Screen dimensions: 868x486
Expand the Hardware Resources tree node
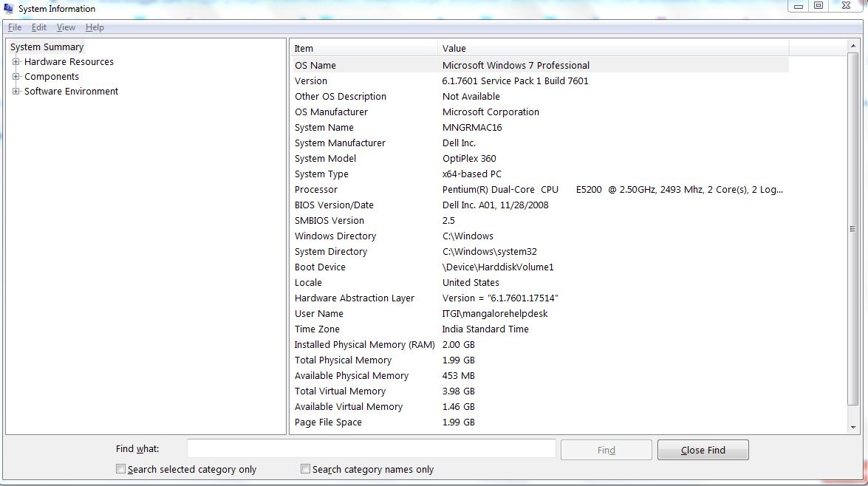point(16,61)
